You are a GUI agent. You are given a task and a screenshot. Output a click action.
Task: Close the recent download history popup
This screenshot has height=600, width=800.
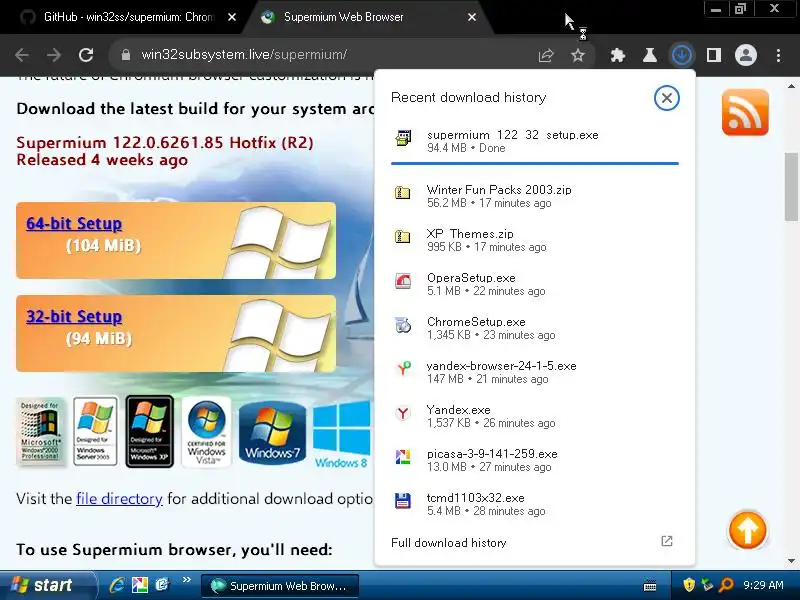(x=667, y=98)
